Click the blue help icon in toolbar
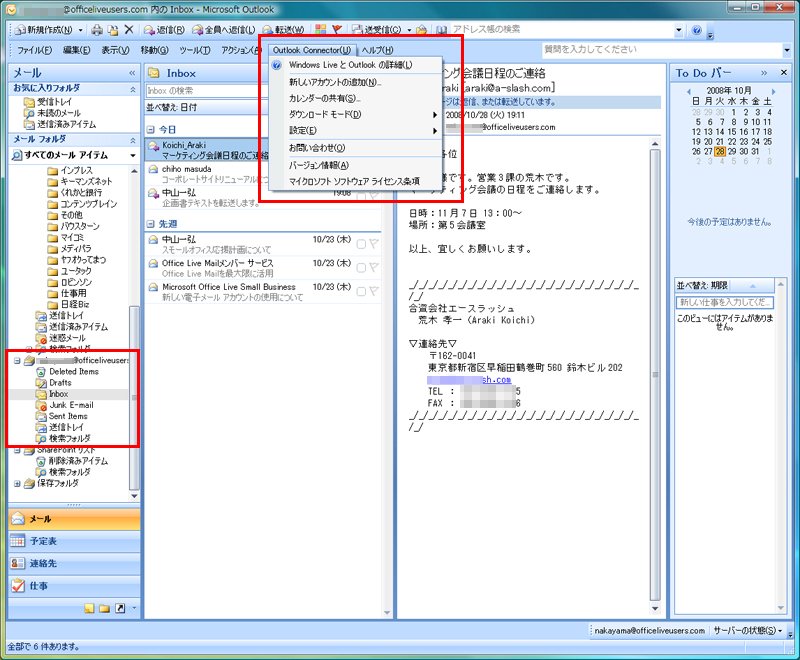This screenshot has height=660, width=800. (696, 30)
